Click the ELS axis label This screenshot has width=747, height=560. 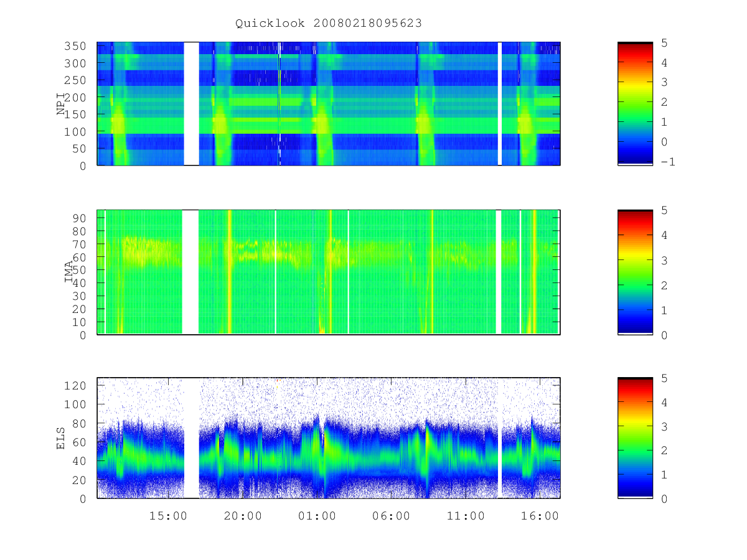pyautogui.click(x=61, y=438)
